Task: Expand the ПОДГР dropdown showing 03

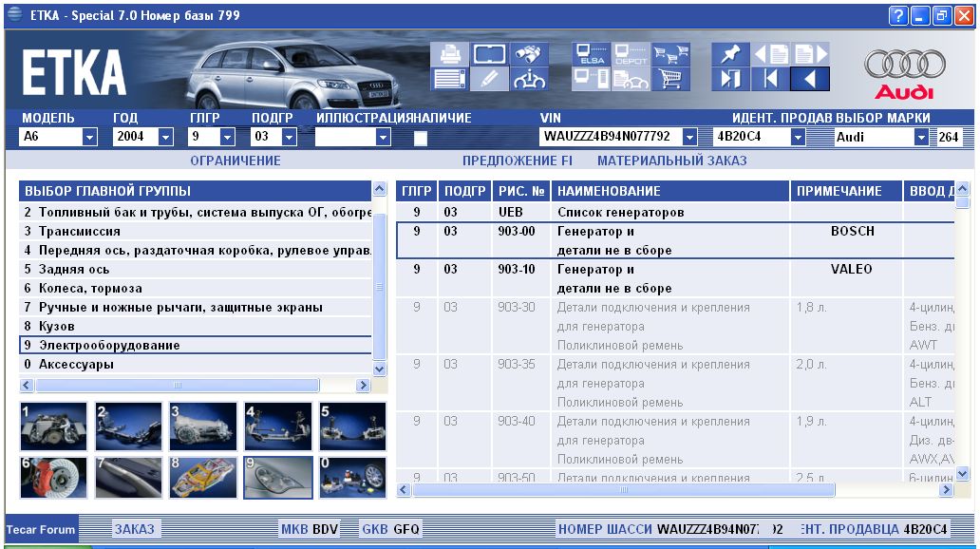Action: click(289, 137)
